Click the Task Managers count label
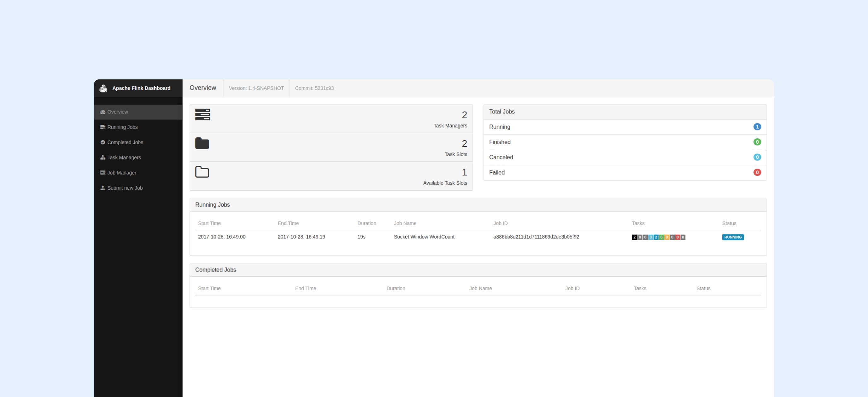This screenshot has height=397, width=868. pos(450,126)
